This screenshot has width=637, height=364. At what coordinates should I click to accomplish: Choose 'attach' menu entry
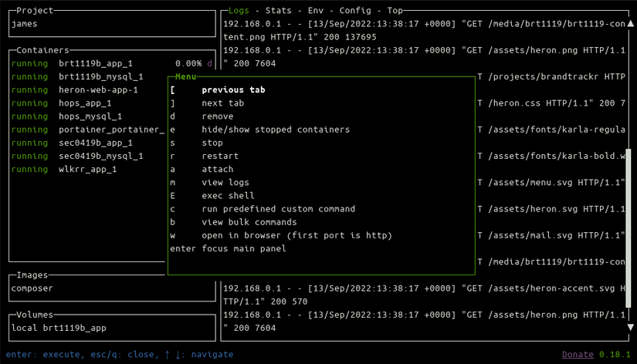click(x=321, y=169)
